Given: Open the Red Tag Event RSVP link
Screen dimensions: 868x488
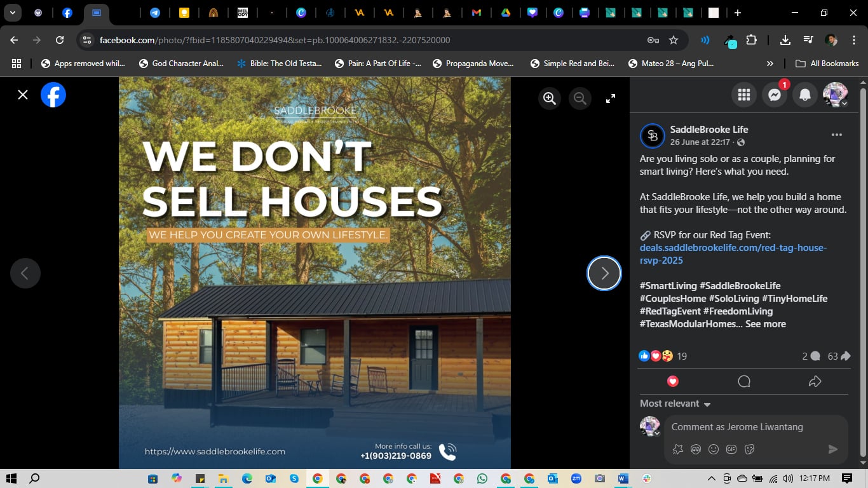Looking at the screenshot, I should [733, 254].
